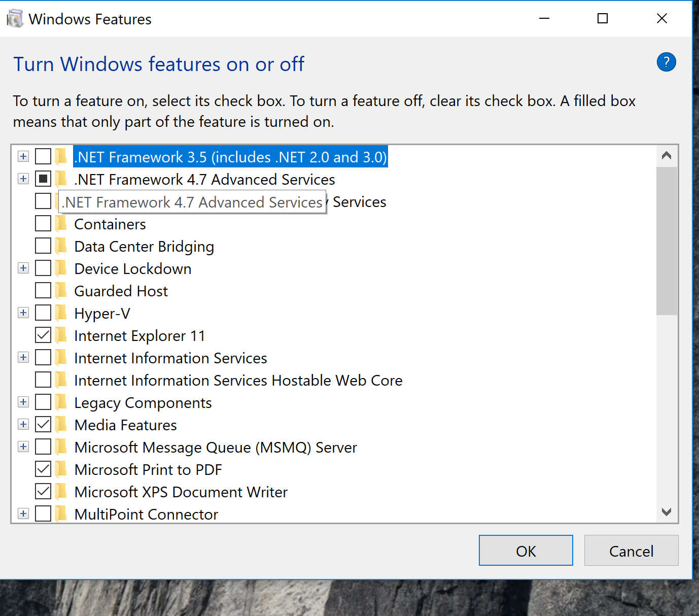
Task: Enable the .NET Framework 3.5 checkbox
Action: 43,156
